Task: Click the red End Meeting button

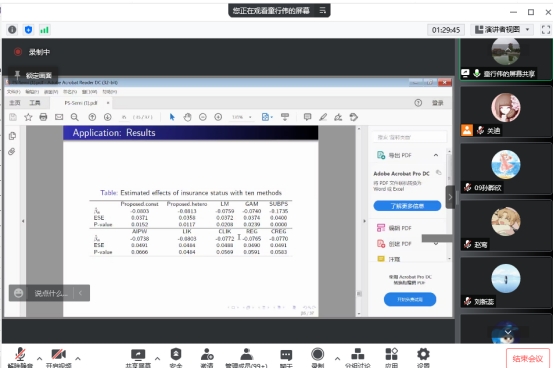Action: [x=528, y=358]
